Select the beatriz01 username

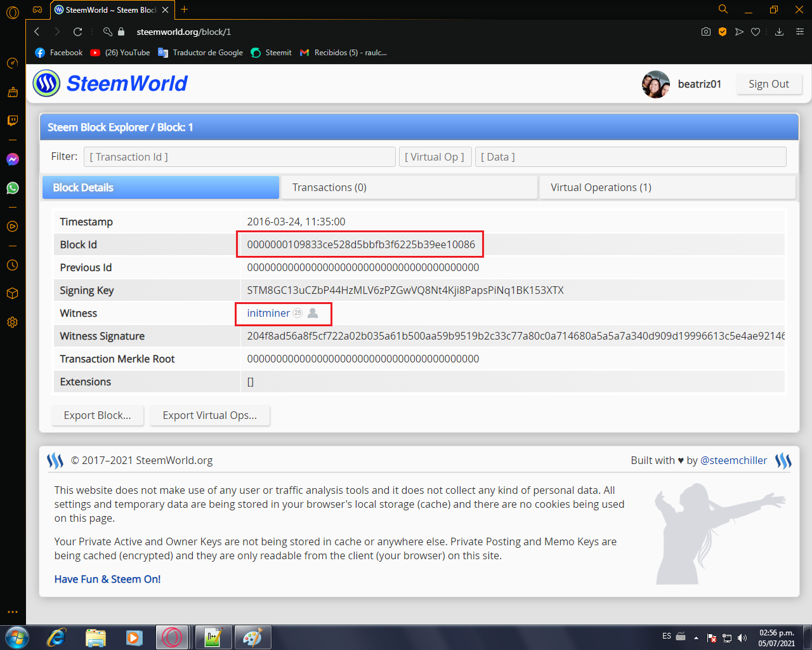(x=700, y=84)
